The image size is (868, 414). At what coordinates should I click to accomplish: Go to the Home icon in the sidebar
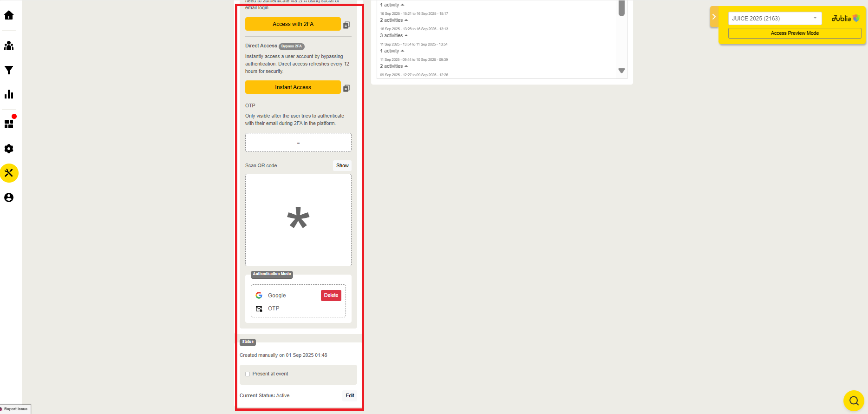click(9, 15)
